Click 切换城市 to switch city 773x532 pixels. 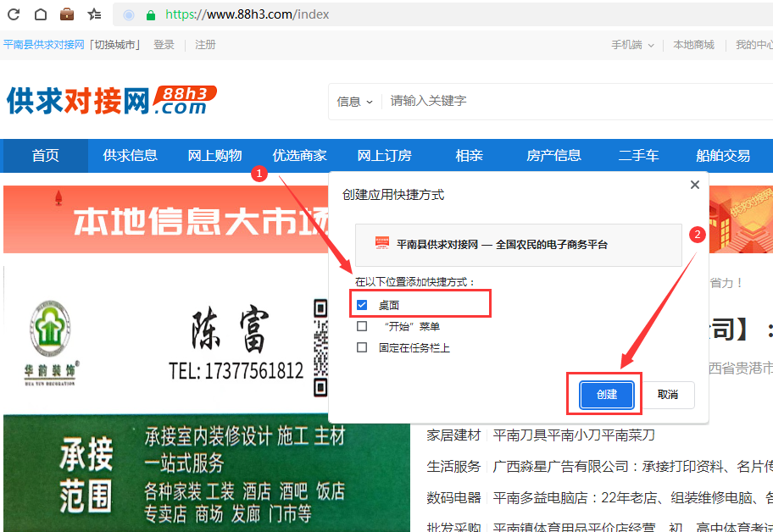(x=115, y=45)
